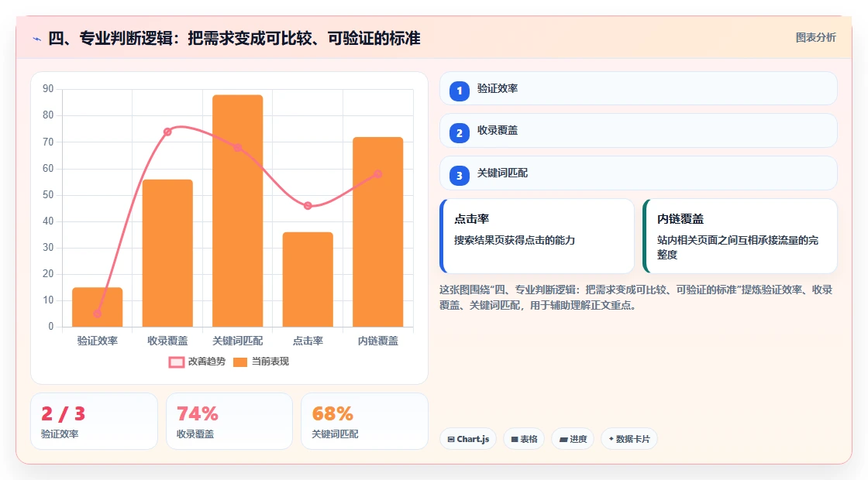This screenshot has width=868, height=480.
Task: Click the x-axis label 内链覆盖
Action: 378,341
